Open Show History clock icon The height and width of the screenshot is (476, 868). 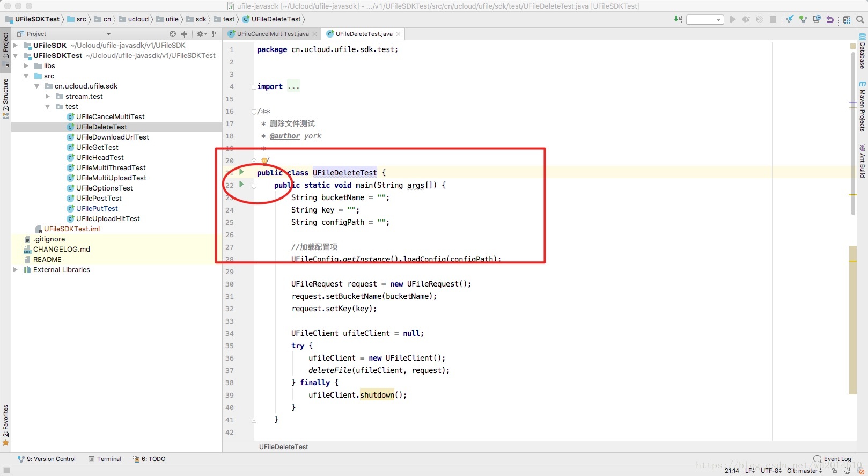pos(816,19)
